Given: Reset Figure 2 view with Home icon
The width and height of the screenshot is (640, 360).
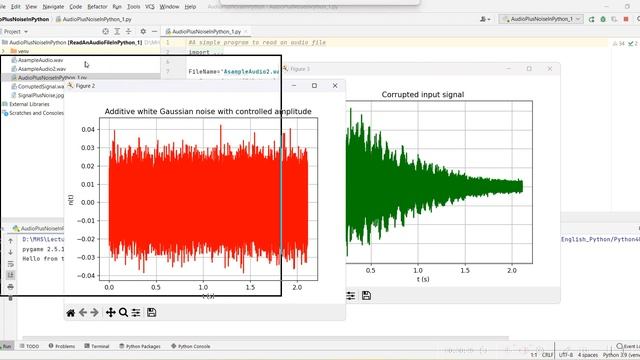Looking at the screenshot, I should (x=71, y=313).
